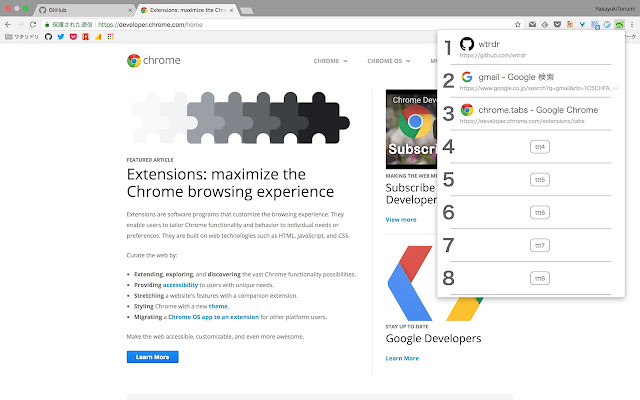640x400 pixels.
Task: Click the round blue compass extension icon
Action: click(x=607, y=24)
